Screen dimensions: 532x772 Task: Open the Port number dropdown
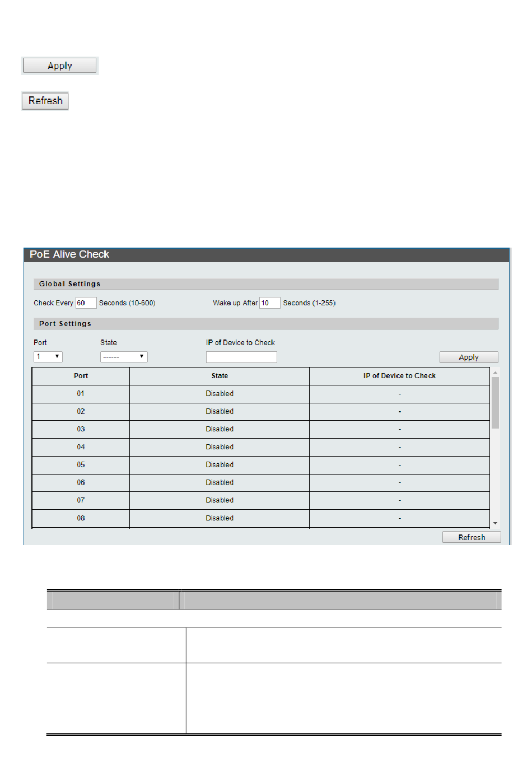[x=48, y=357]
